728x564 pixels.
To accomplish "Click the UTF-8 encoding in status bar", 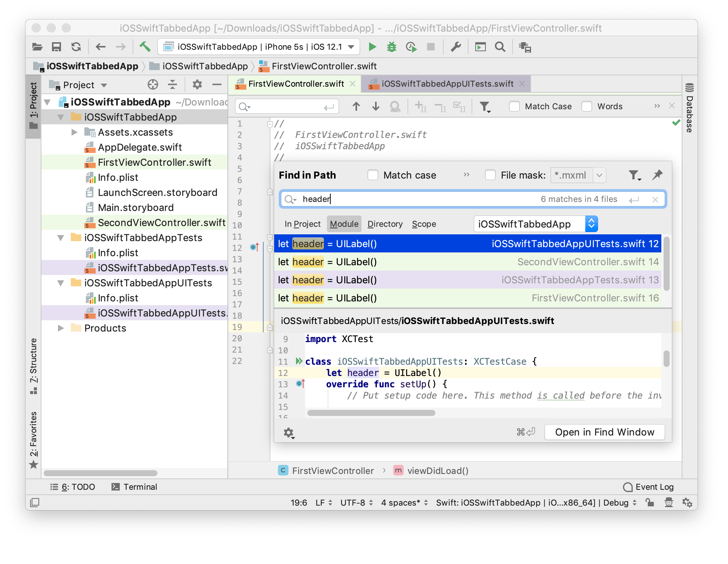I will [356, 503].
